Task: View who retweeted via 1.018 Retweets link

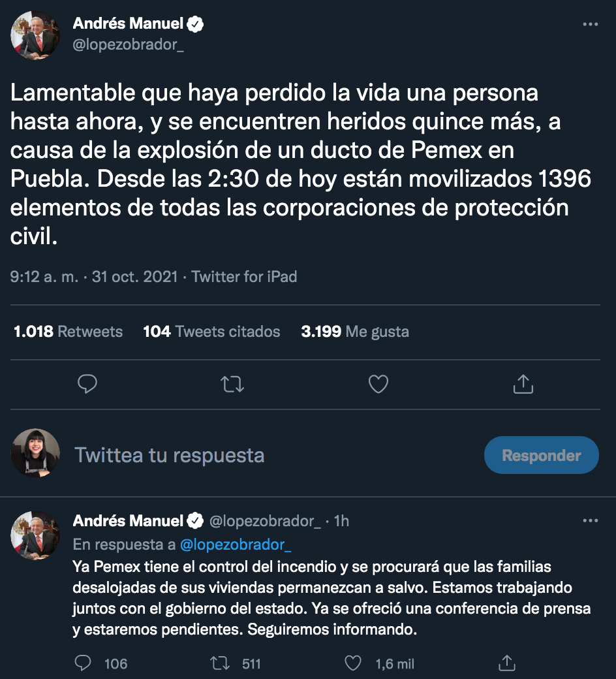Action: [67, 331]
